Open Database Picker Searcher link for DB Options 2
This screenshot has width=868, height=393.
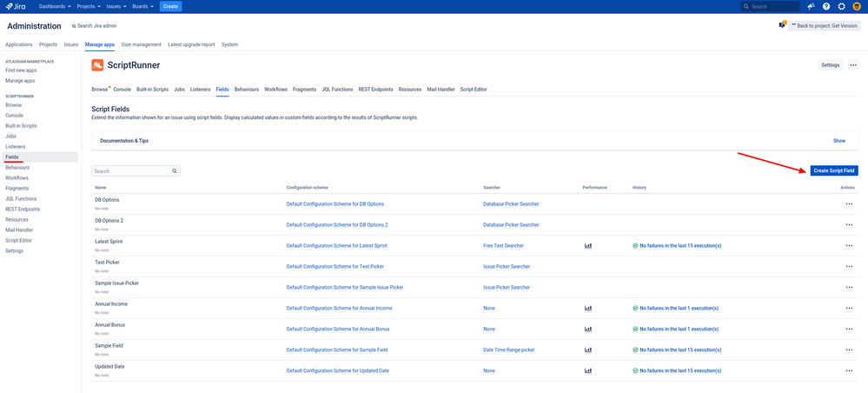pos(511,225)
